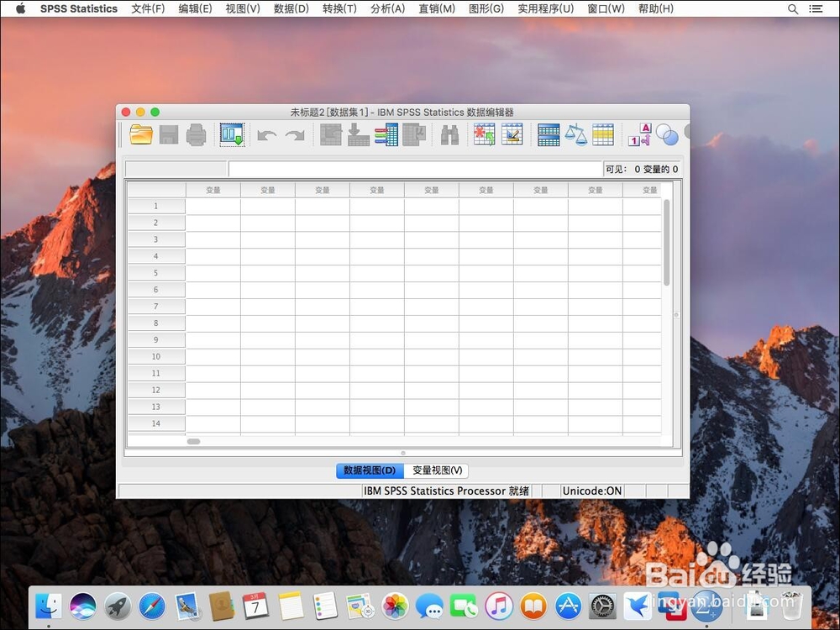Select row header 7
The width and height of the screenshot is (840, 630).
coord(156,307)
